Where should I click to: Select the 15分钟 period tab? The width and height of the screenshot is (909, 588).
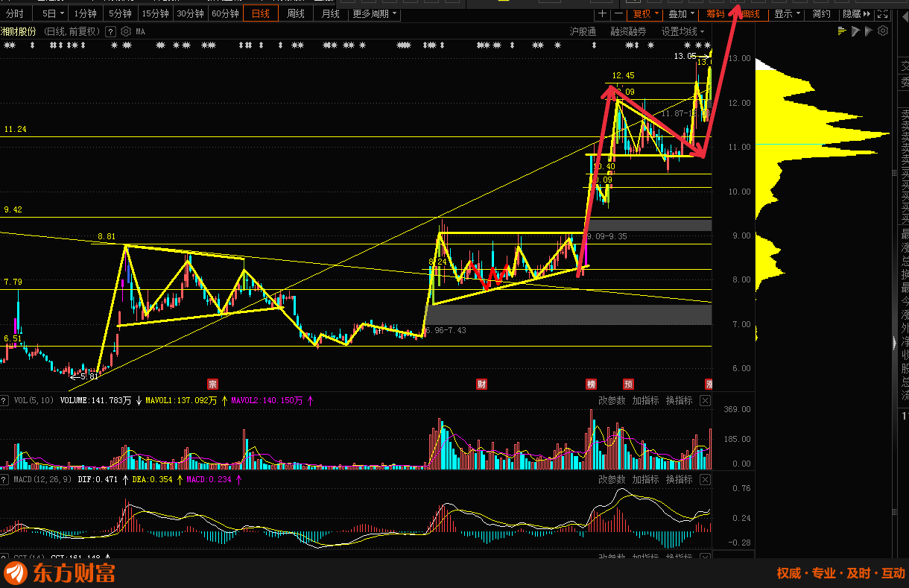point(155,13)
